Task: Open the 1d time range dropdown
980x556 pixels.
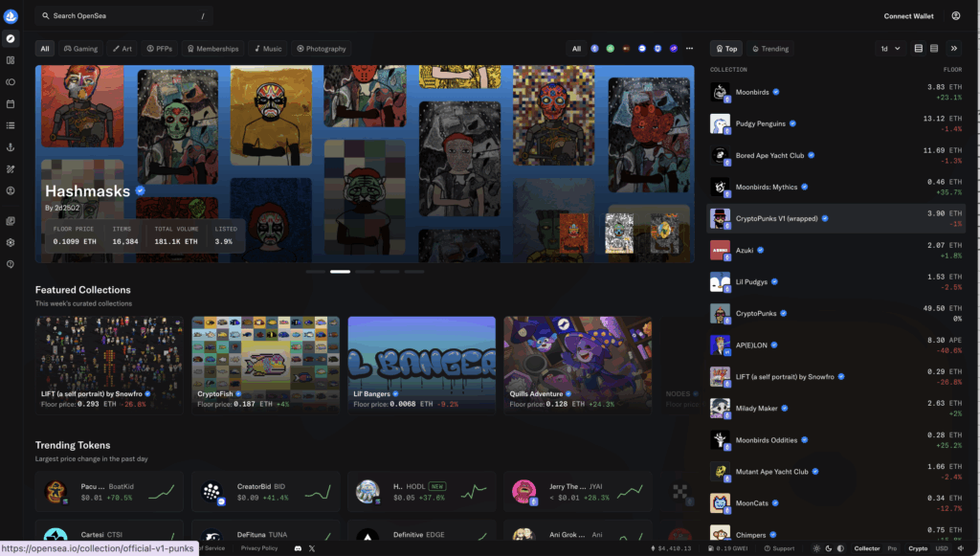Action: pyautogui.click(x=889, y=48)
